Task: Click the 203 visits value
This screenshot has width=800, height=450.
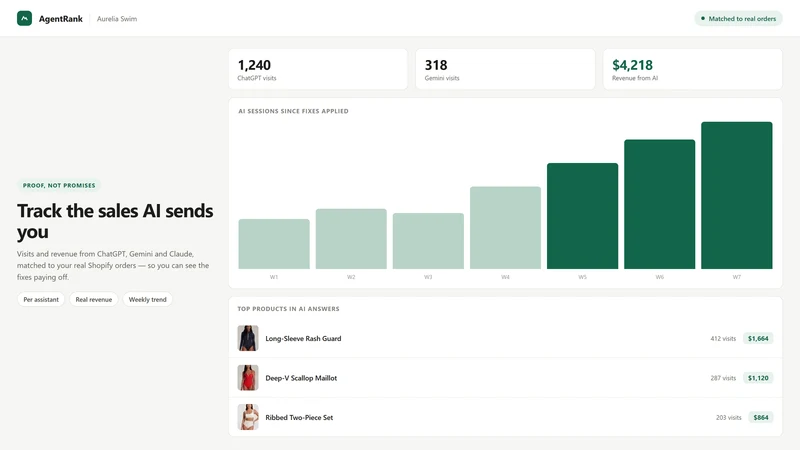Action: (x=729, y=417)
